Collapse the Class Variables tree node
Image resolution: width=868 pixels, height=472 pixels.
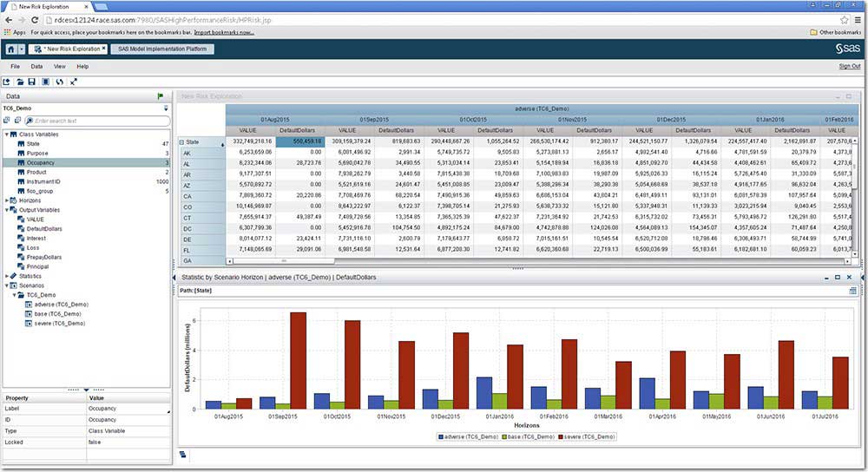tap(7, 134)
